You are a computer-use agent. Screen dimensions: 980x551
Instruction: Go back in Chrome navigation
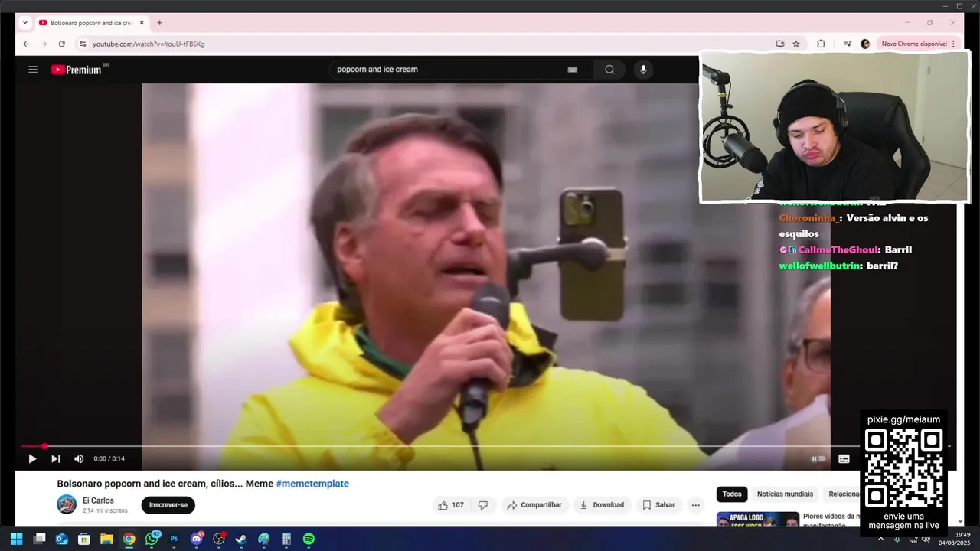point(26,44)
